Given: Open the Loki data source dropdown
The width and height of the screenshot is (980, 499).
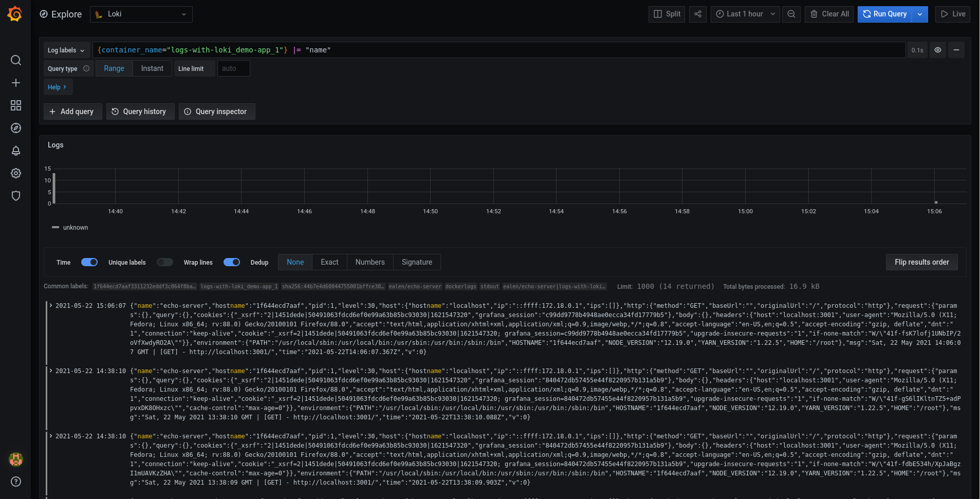Looking at the screenshot, I should 141,14.
